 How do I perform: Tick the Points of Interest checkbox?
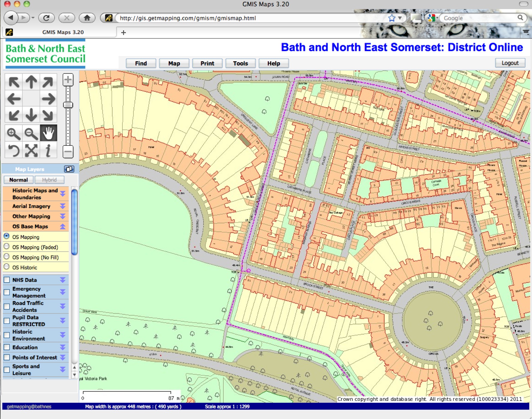pyautogui.click(x=7, y=357)
